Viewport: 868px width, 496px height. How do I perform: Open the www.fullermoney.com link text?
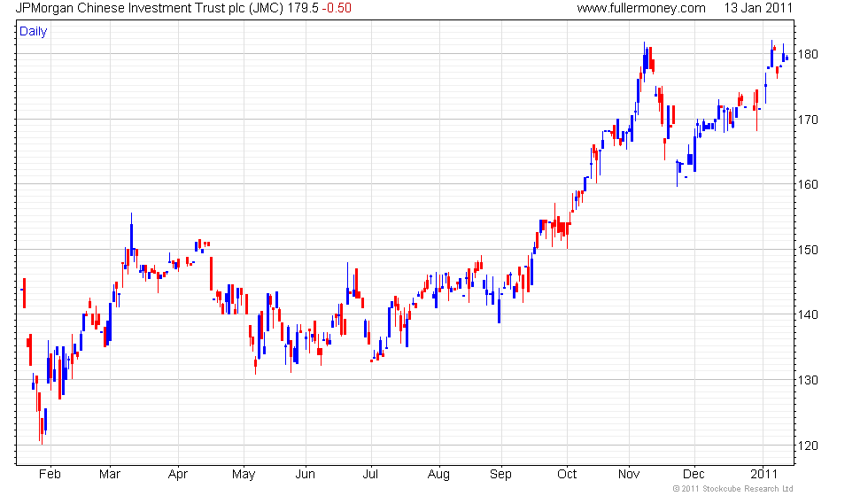(641, 8)
